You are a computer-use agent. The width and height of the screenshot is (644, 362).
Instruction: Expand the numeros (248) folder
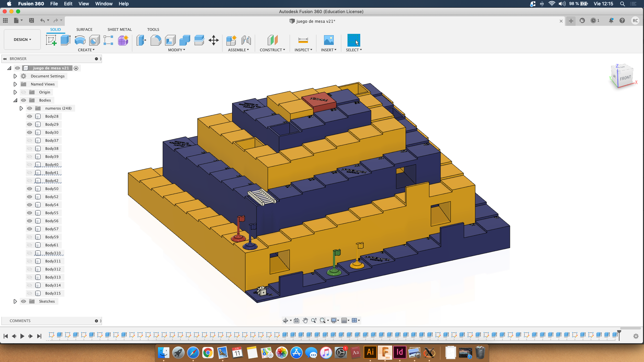coord(21,108)
